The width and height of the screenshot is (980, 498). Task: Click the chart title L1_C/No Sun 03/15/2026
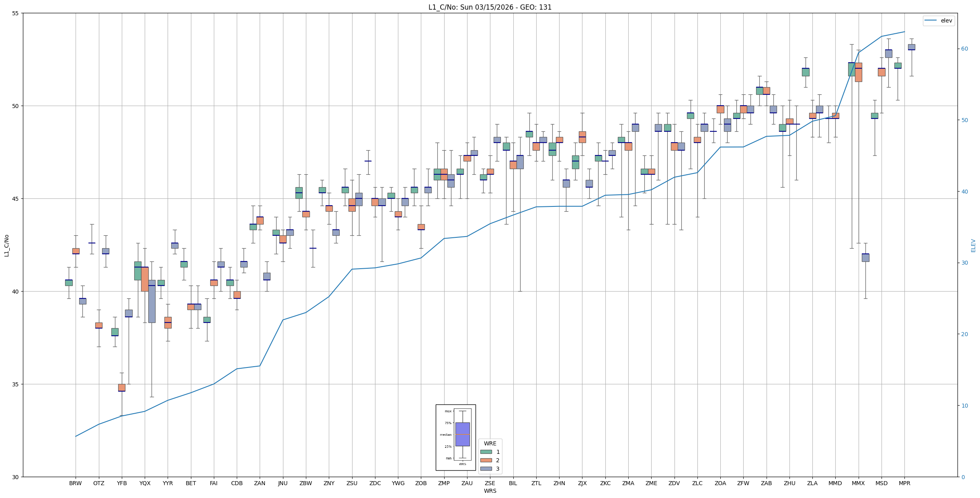490,7
